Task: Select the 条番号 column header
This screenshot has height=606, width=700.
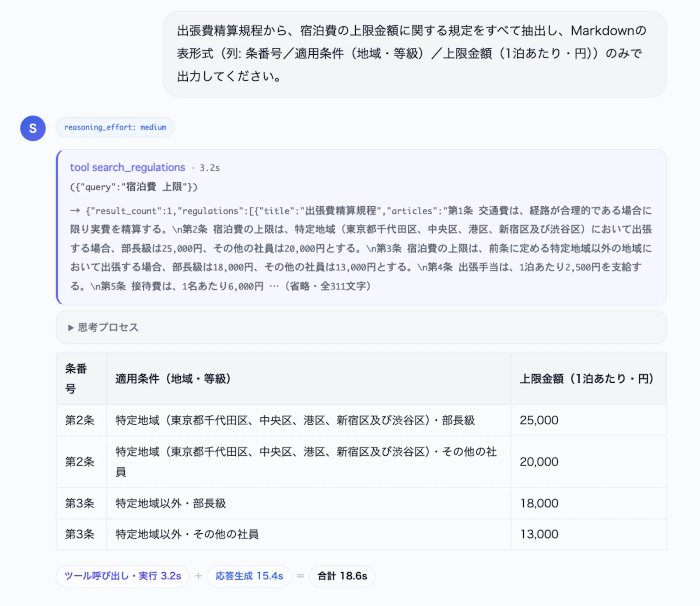Action: coord(81,379)
